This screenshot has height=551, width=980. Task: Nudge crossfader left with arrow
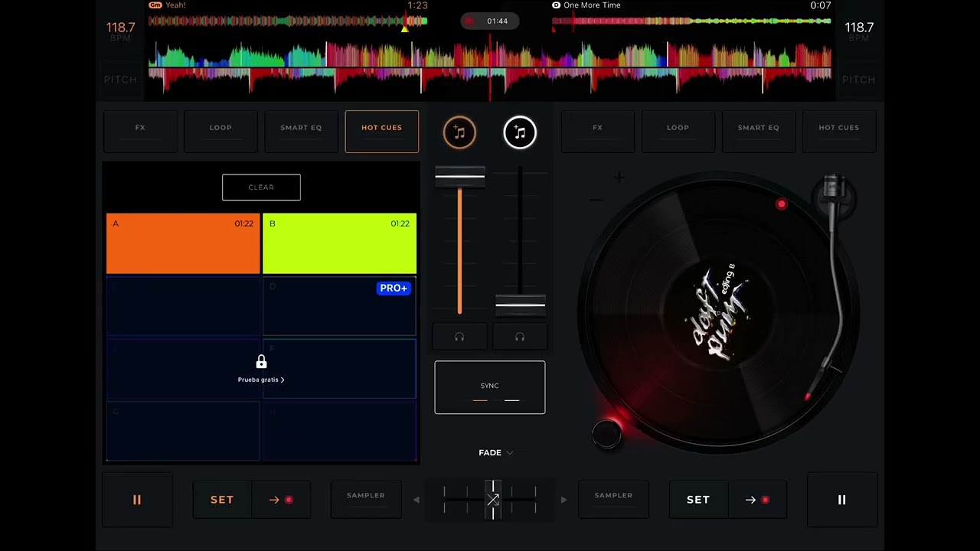[416, 500]
